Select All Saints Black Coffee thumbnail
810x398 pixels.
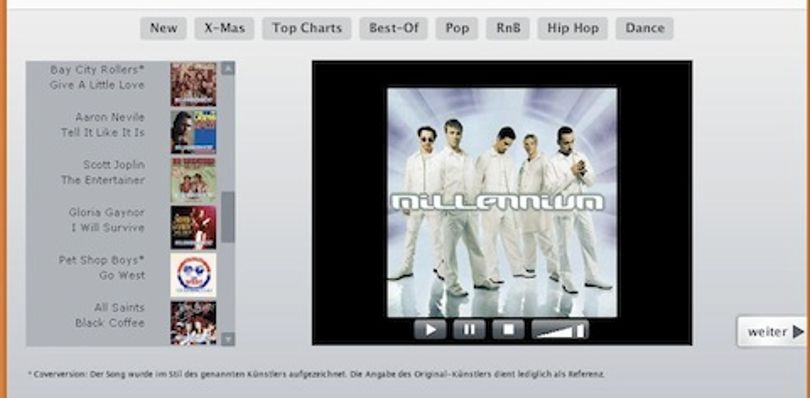[193, 323]
